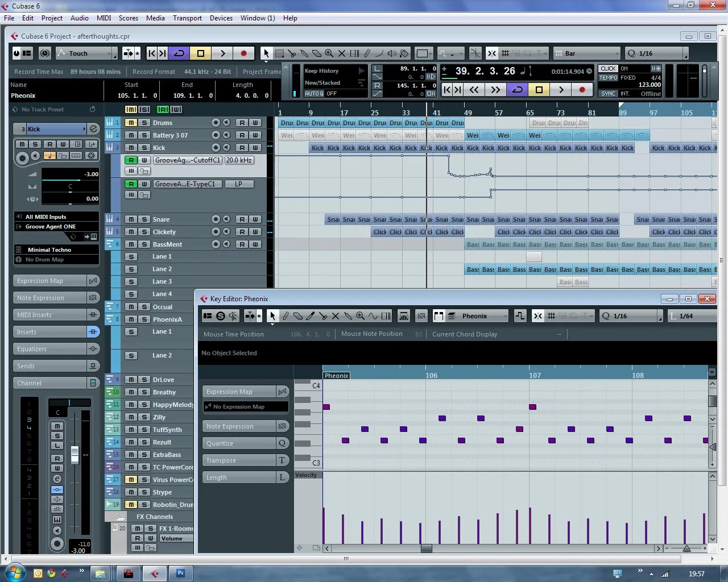728x582 pixels.
Task: Select the Trim tool in Key Editor
Action: (311, 316)
